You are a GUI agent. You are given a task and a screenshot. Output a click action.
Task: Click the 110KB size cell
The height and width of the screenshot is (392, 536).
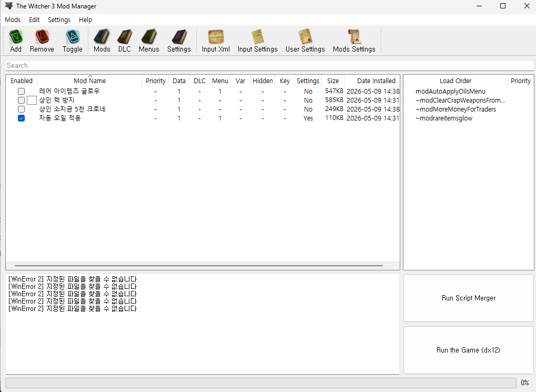click(x=334, y=118)
